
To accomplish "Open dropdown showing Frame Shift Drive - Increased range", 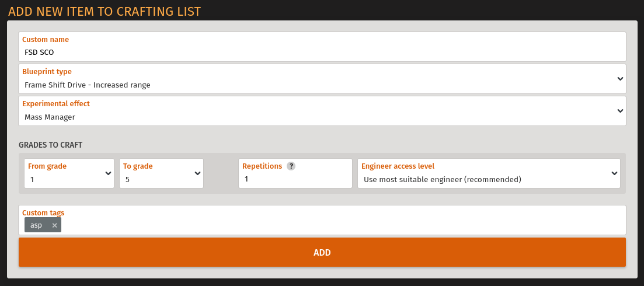I will pos(322,79).
